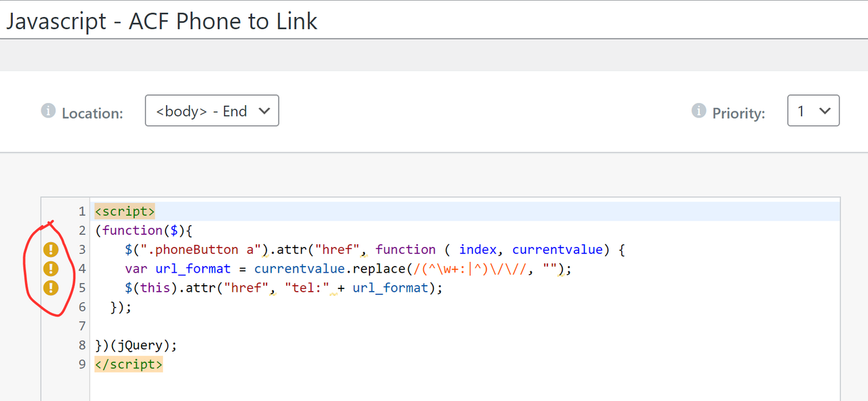Click the info icon beside Priority

[x=698, y=111]
